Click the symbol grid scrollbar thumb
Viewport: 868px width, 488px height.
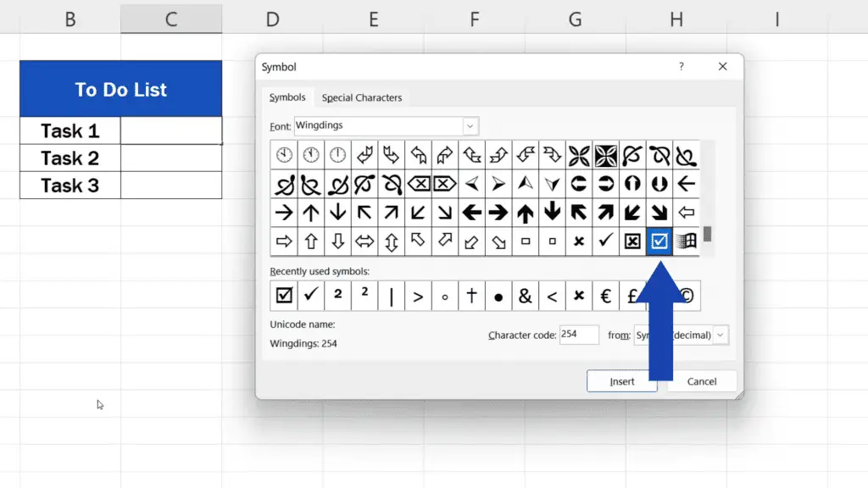(707, 233)
